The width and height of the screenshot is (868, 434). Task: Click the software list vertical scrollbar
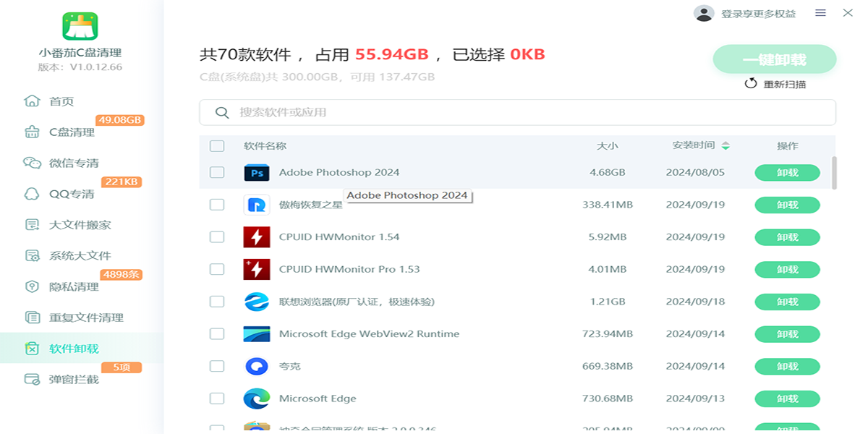click(834, 173)
